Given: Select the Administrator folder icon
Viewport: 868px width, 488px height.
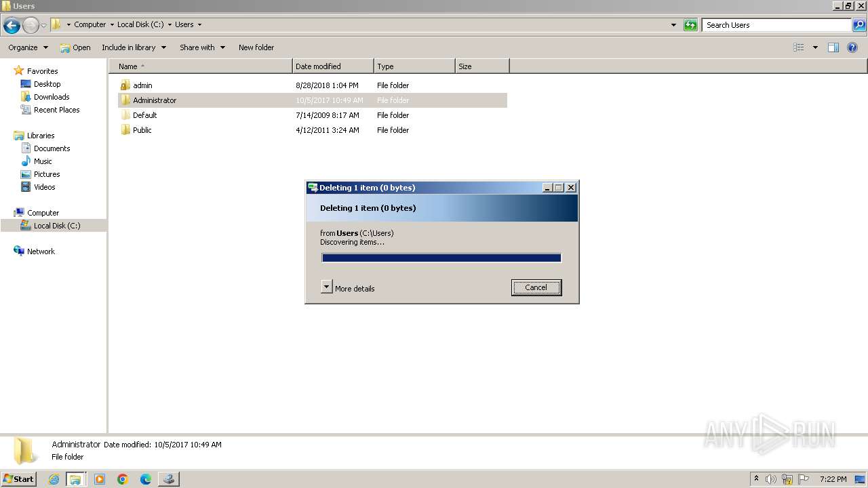Looking at the screenshot, I should click(x=125, y=100).
